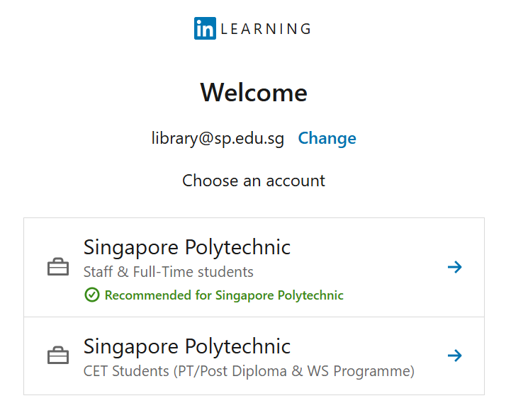
Task: Click the arrow icon on the Staff & Full-Time row
Action: (x=455, y=267)
